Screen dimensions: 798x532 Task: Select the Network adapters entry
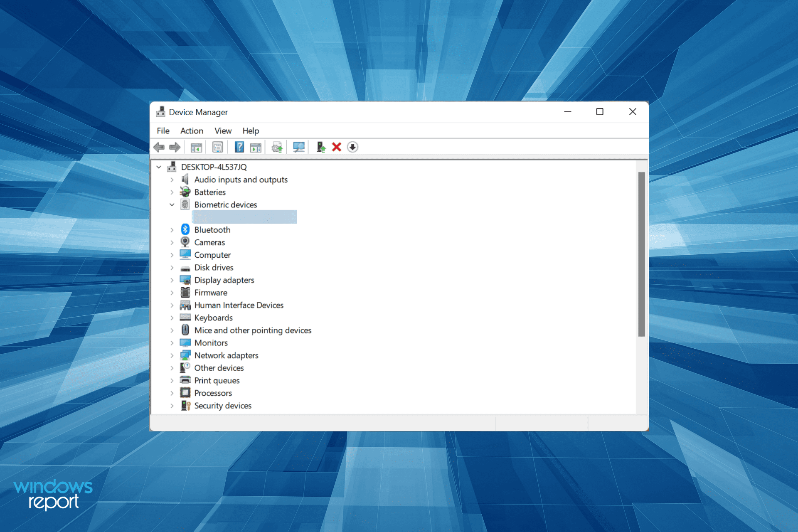click(x=226, y=355)
